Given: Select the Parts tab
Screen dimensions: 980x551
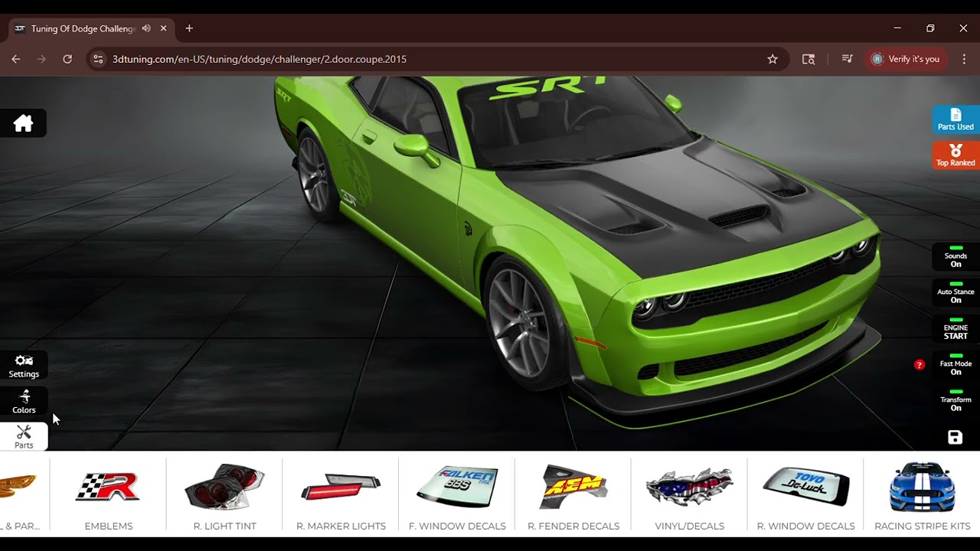Looking at the screenshot, I should point(24,437).
